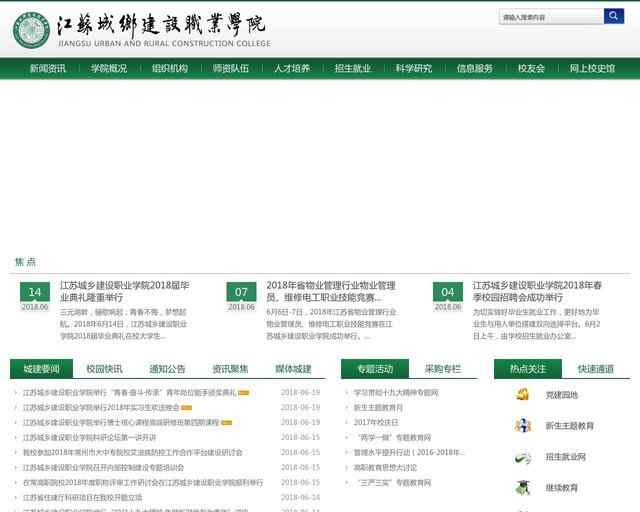The height and width of the screenshot is (512, 640).
Task: Click the search input field
Action: point(551,17)
